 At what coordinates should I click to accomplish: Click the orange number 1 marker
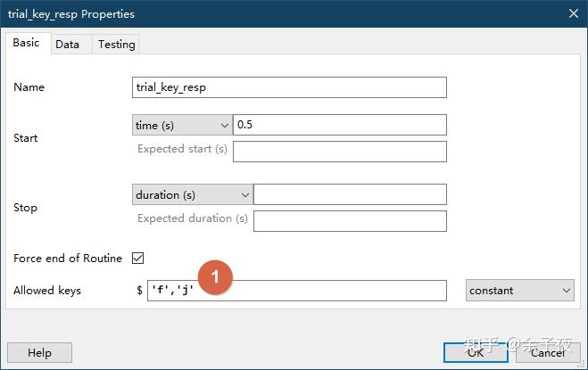(x=215, y=277)
